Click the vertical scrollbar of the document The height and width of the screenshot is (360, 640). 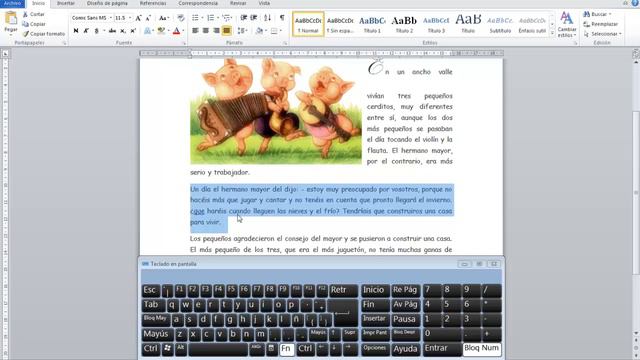click(636, 192)
